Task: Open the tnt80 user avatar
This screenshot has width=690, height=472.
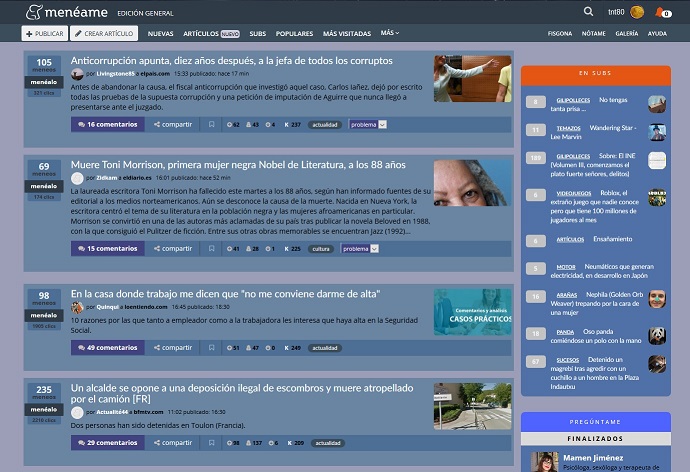Action: coord(637,12)
